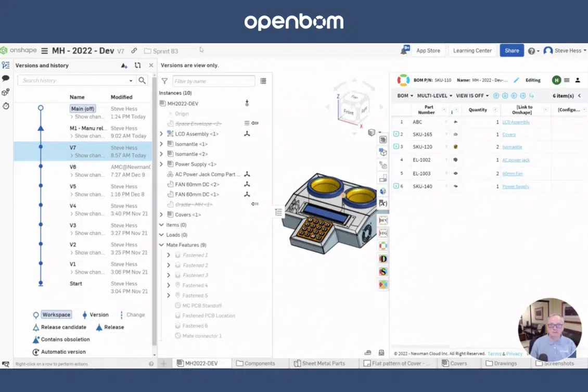Collapse the Mate Features (9) section

161,245
